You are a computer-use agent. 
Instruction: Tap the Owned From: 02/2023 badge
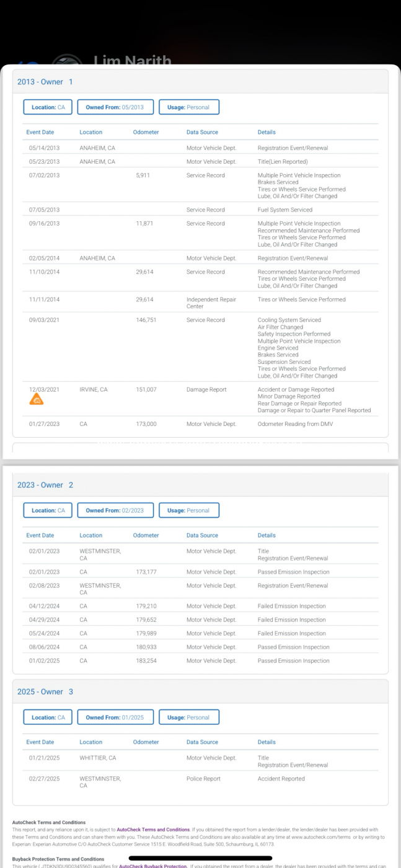115,510
